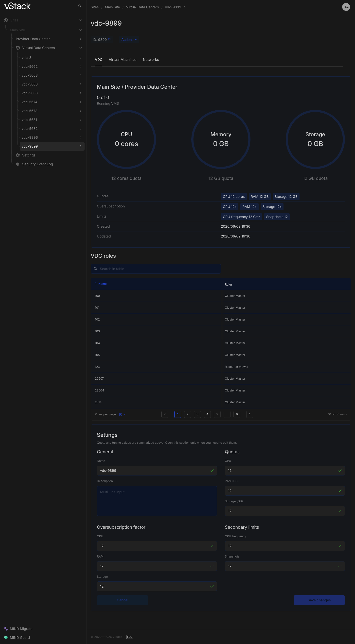
Task: Open the breadcrumb vdc-9899 switcher arrows
Action: (x=185, y=7)
